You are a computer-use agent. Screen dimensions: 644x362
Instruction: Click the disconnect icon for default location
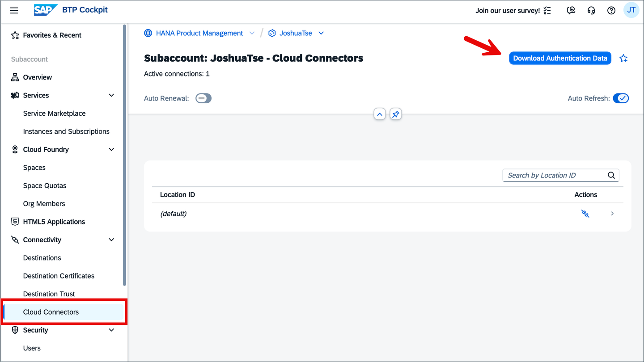click(585, 214)
